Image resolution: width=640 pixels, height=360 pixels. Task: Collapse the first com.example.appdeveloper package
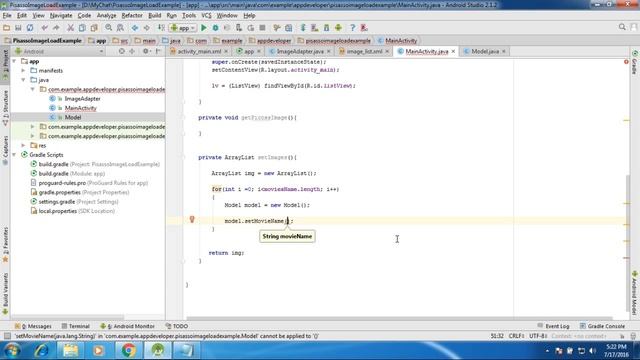click(x=33, y=89)
